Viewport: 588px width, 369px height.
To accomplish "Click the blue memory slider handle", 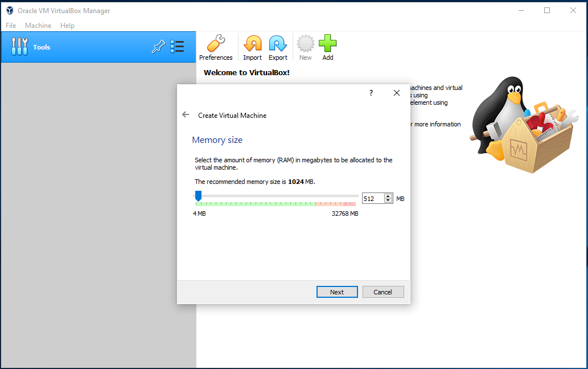I will [199, 196].
